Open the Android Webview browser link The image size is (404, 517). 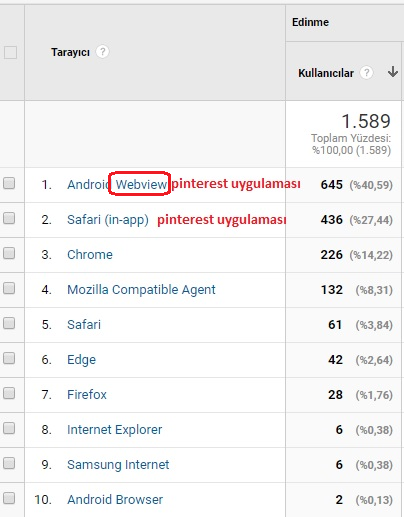tap(117, 184)
